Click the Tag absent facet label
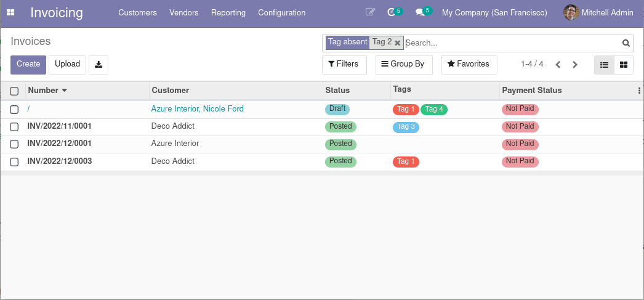The image size is (644, 300). click(347, 43)
